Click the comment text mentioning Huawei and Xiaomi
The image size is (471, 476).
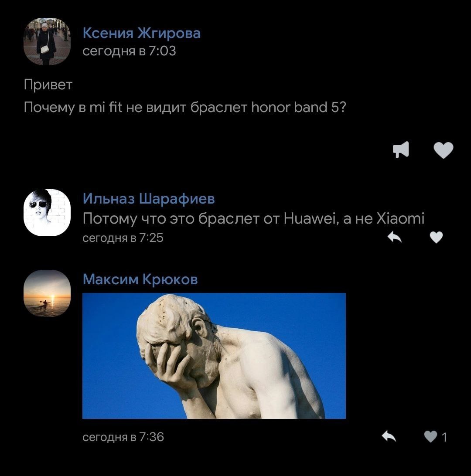tap(253, 218)
